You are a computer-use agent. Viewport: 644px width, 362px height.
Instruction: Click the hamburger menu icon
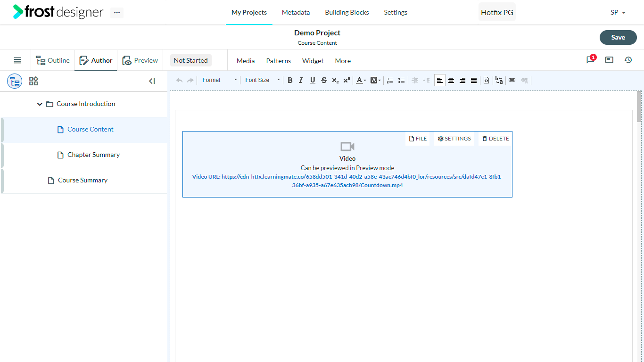pyautogui.click(x=17, y=60)
